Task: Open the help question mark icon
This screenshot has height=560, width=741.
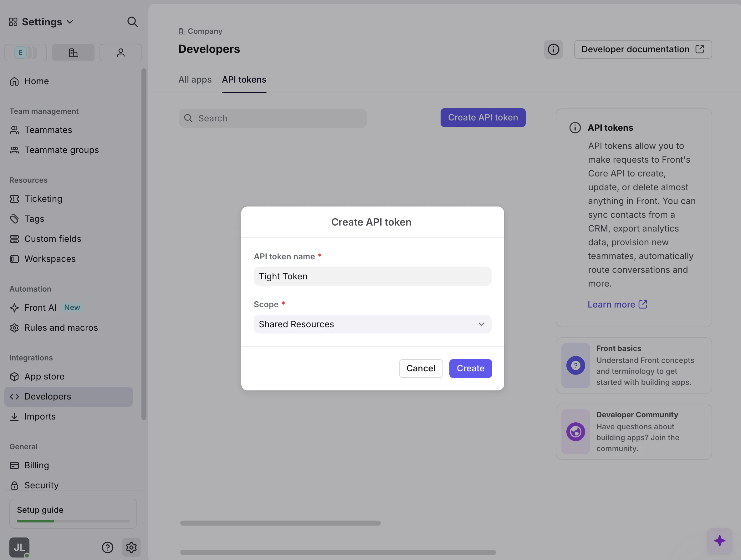Action: (x=108, y=547)
